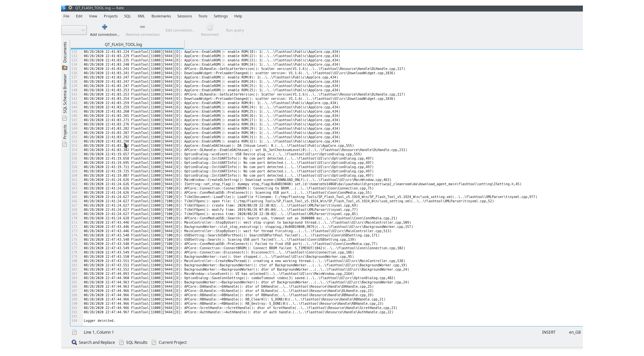Open the Projects menu
This screenshot has height=356, width=644.
(111, 16)
